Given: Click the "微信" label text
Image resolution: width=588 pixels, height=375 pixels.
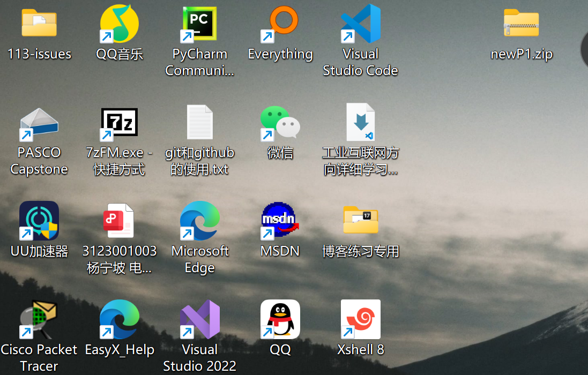Looking at the screenshot, I should 280,153.
